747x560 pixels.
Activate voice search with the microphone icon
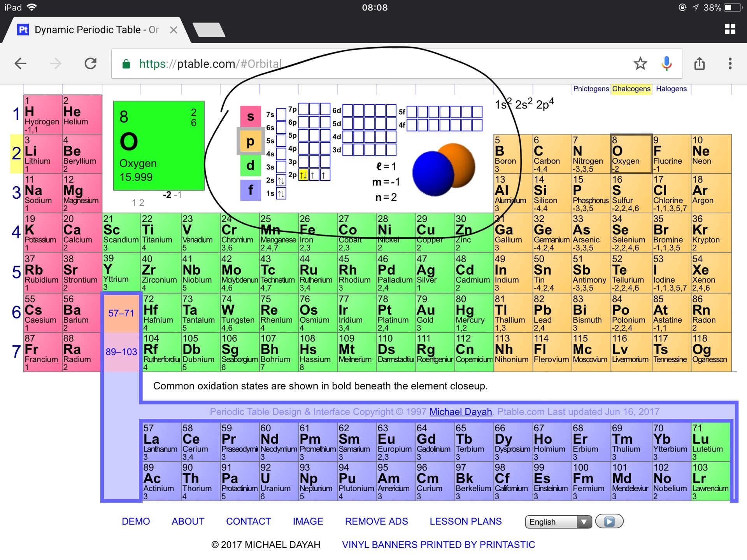[x=666, y=63]
